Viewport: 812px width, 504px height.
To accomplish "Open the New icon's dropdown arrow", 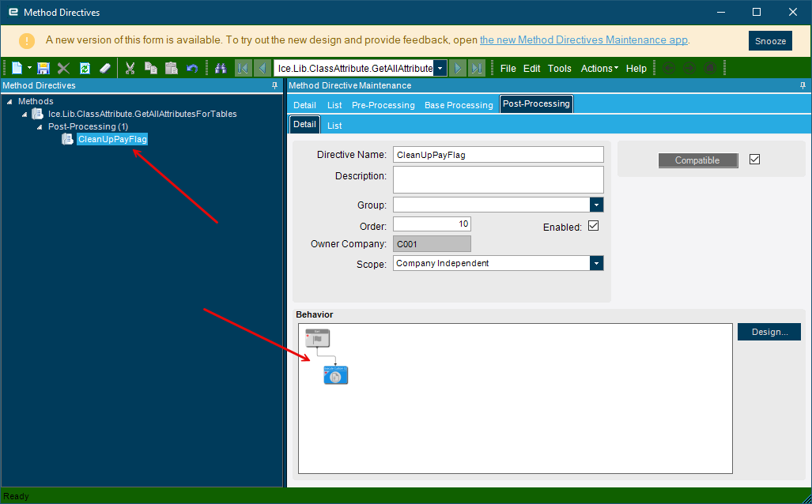I will pyautogui.click(x=29, y=68).
